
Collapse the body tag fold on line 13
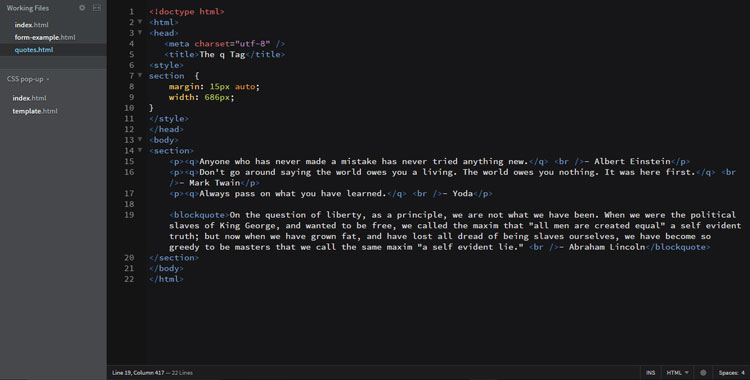pyautogui.click(x=140, y=140)
